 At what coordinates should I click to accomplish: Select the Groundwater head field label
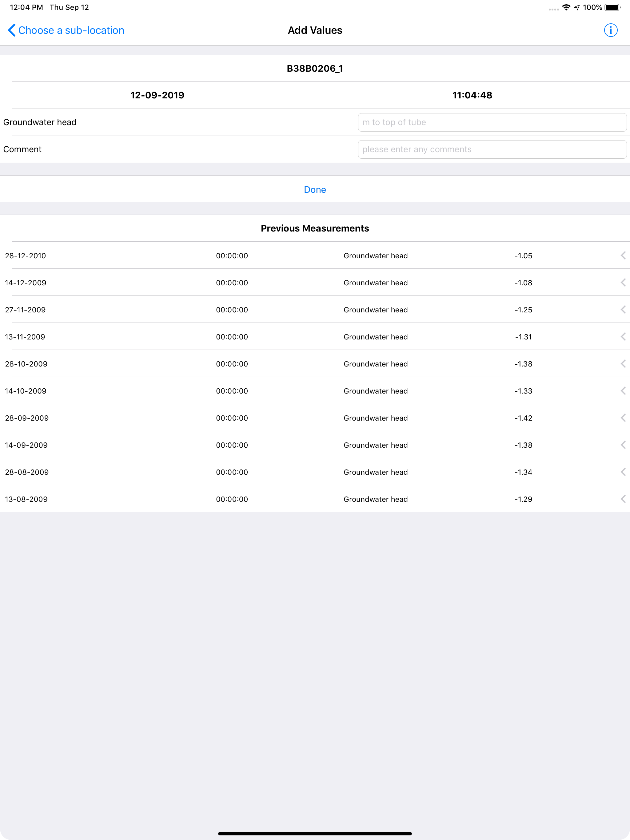point(40,122)
